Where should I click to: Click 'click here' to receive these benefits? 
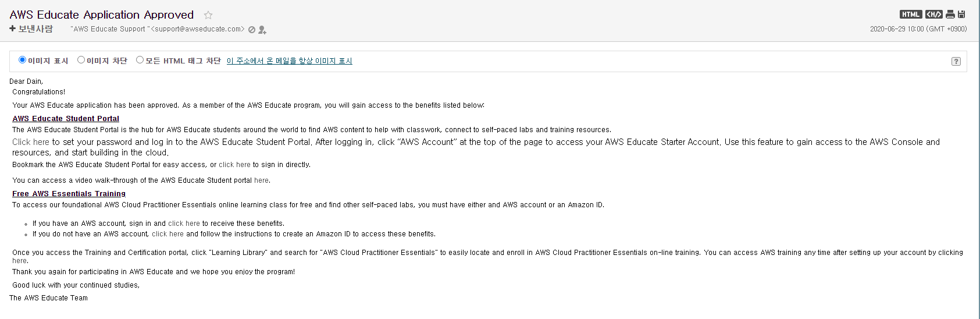(184, 224)
